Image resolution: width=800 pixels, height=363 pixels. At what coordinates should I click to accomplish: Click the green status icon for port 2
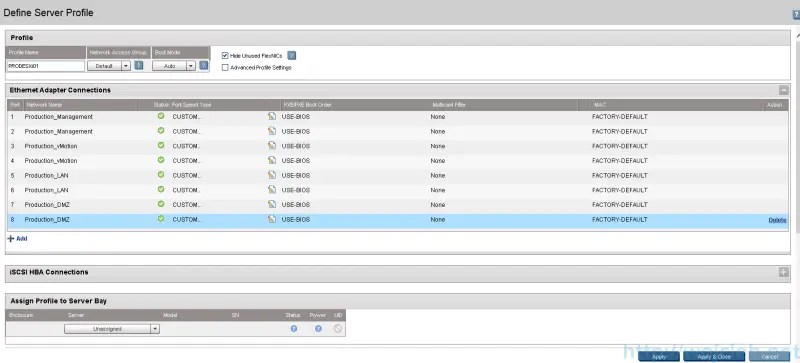point(161,131)
